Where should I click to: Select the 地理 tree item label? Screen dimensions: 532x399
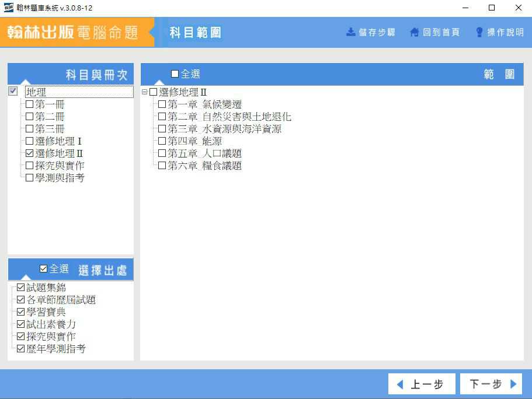click(x=36, y=92)
